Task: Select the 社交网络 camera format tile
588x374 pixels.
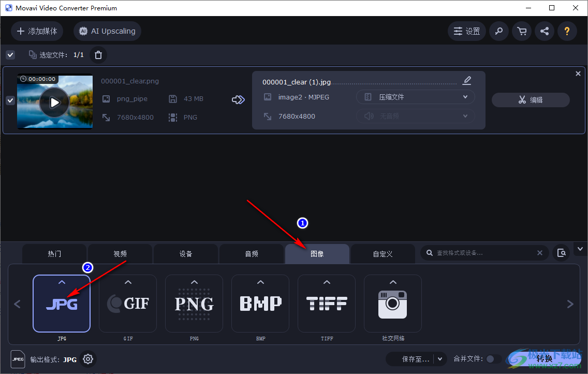Action: point(393,304)
